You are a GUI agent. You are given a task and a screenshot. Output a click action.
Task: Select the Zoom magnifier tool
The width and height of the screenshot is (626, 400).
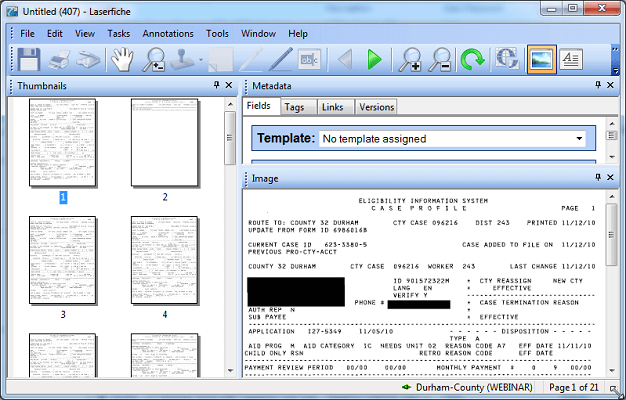click(154, 60)
